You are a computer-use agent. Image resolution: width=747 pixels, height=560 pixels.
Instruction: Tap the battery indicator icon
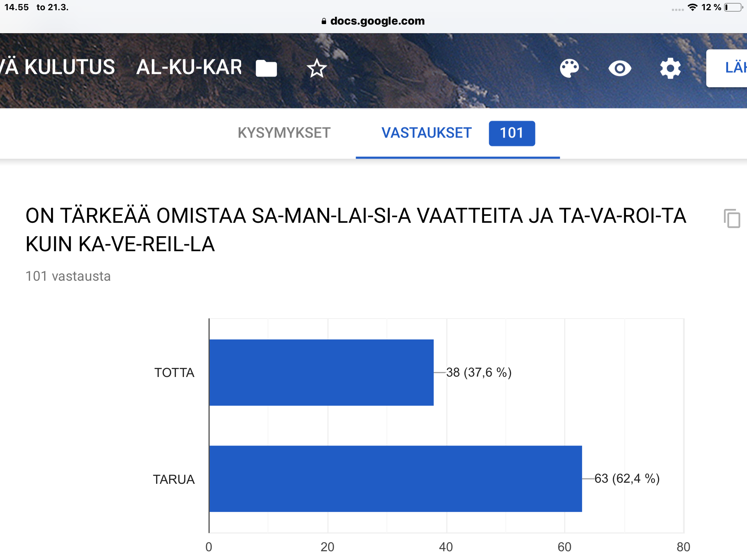click(733, 7)
